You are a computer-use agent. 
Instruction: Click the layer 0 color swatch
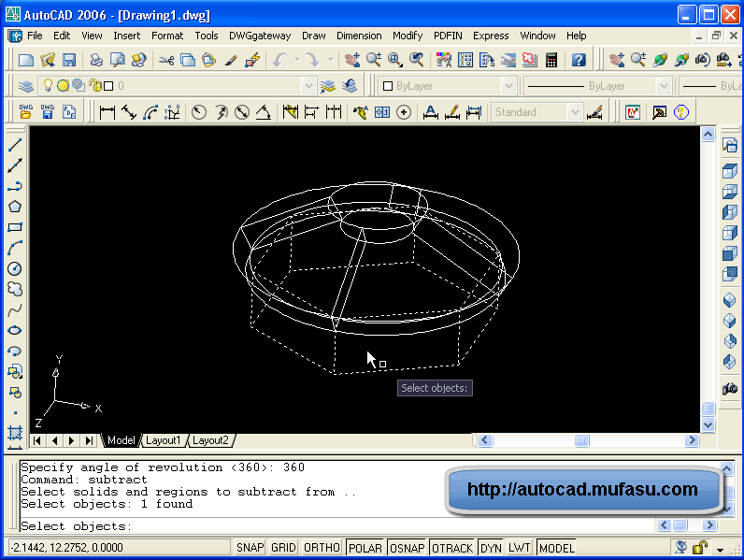(108, 86)
